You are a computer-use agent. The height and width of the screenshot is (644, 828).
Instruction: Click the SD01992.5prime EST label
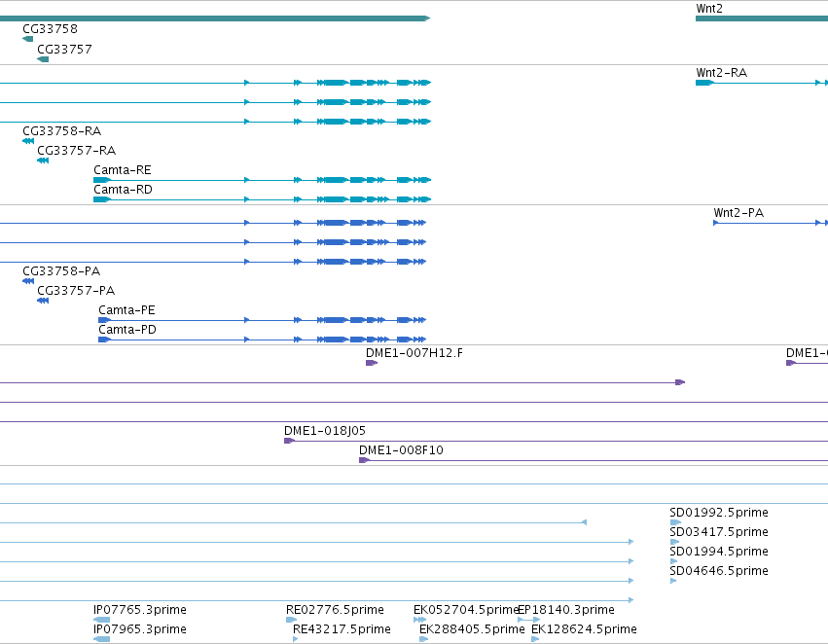pyautogui.click(x=719, y=513)
